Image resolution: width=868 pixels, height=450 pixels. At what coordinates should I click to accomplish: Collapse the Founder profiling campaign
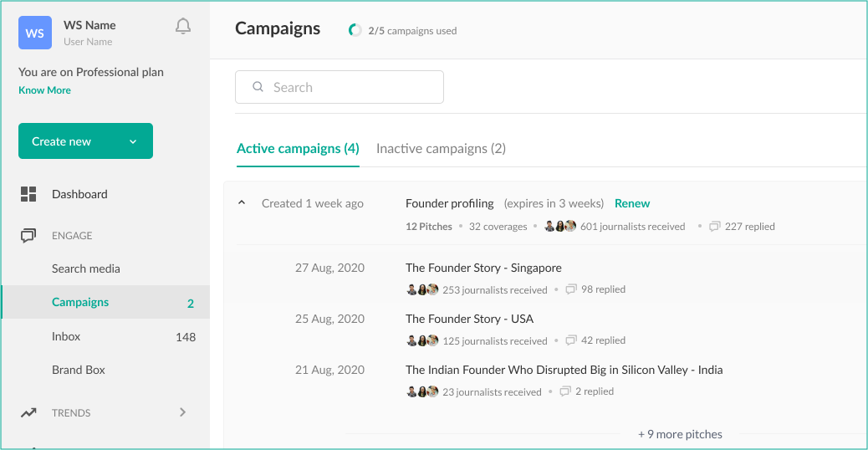point(242,202)
